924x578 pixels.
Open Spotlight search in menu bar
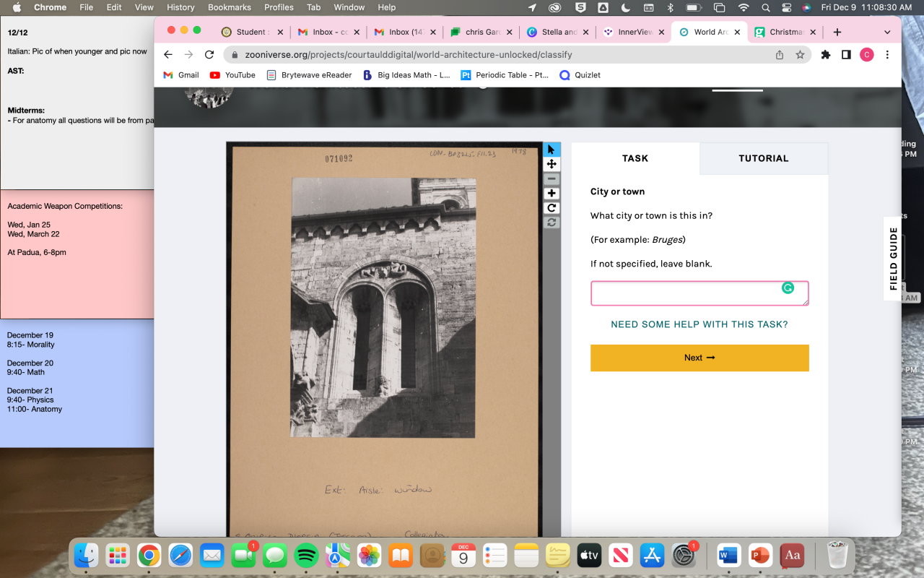(x=766, y=7)
